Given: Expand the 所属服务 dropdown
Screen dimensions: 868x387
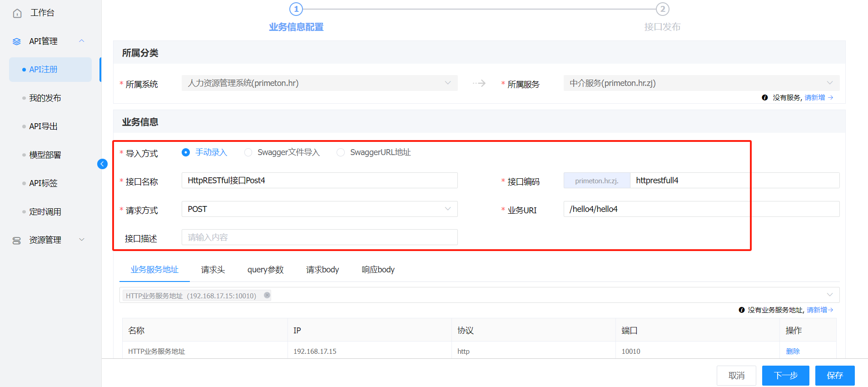Looking at the screenshot, I should 701,83.
